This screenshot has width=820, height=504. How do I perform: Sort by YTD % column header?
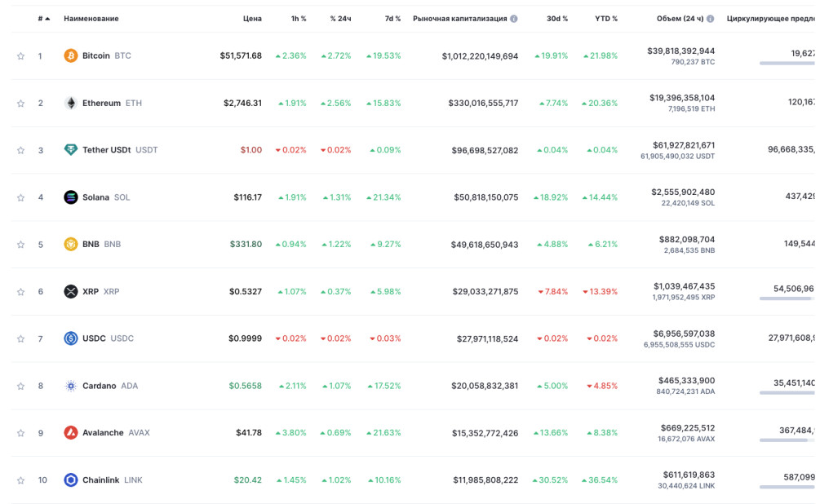[606, 18]
